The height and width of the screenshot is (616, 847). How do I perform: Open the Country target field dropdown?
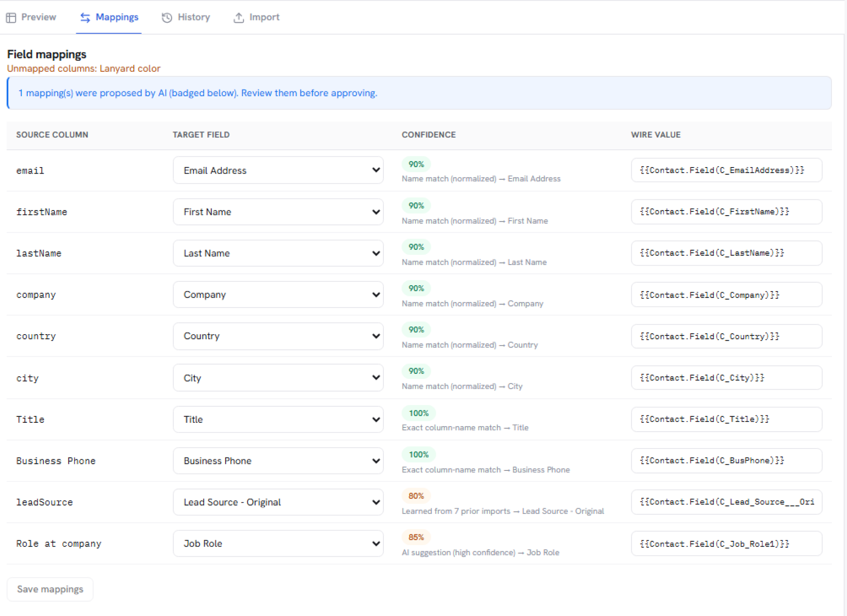pos(278,336)
